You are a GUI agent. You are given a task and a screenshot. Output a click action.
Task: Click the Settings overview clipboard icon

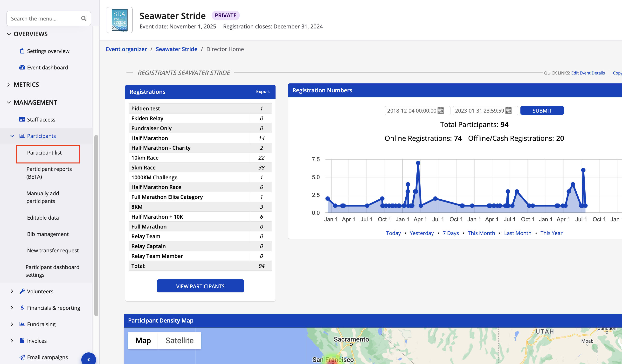coord(22,51)
